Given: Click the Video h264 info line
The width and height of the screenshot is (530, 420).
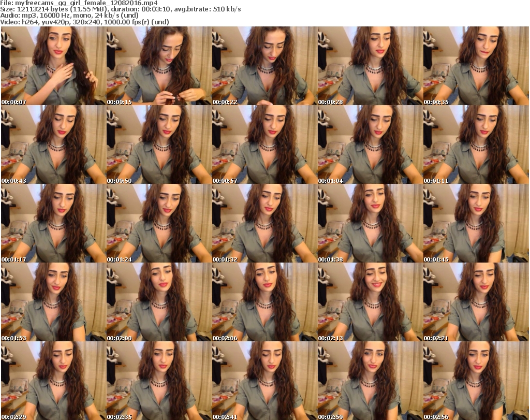Looking at the screenshot, I should click(x=84, y=22).
